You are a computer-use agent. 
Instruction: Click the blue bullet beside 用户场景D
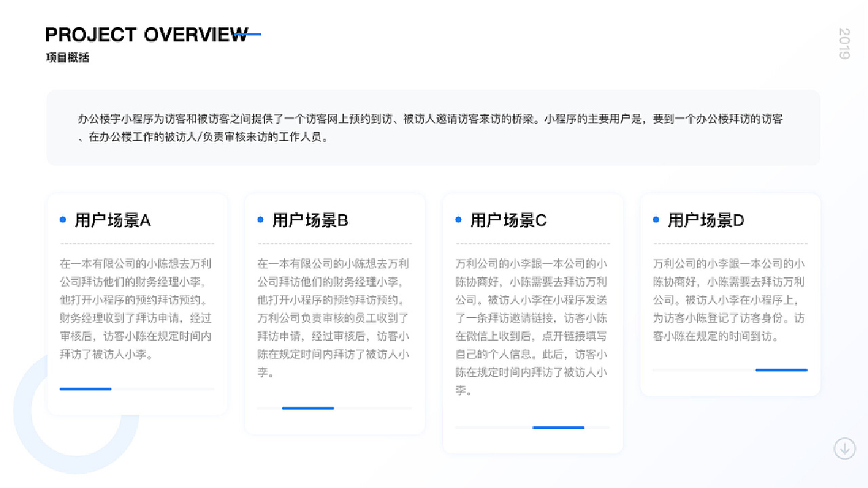pos(656,220)
